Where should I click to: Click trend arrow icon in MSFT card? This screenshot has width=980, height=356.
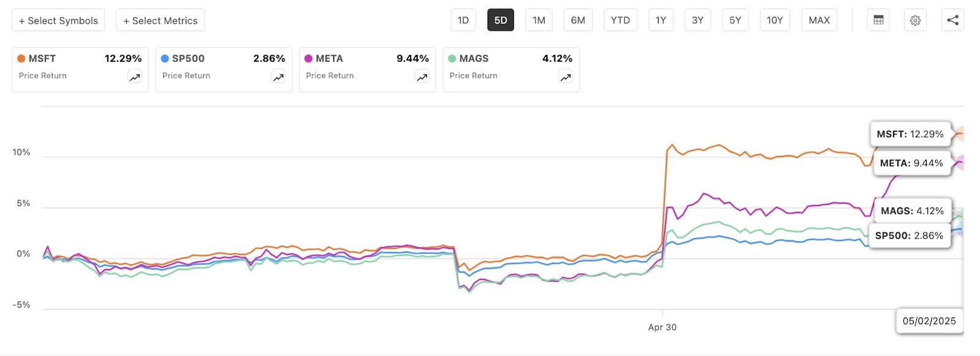coord(135,77)
